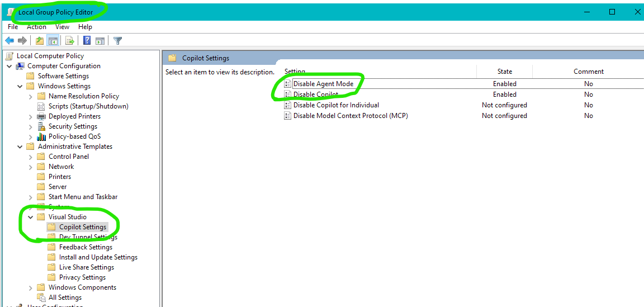Open Help with the question mark icon

click(87, 40)
